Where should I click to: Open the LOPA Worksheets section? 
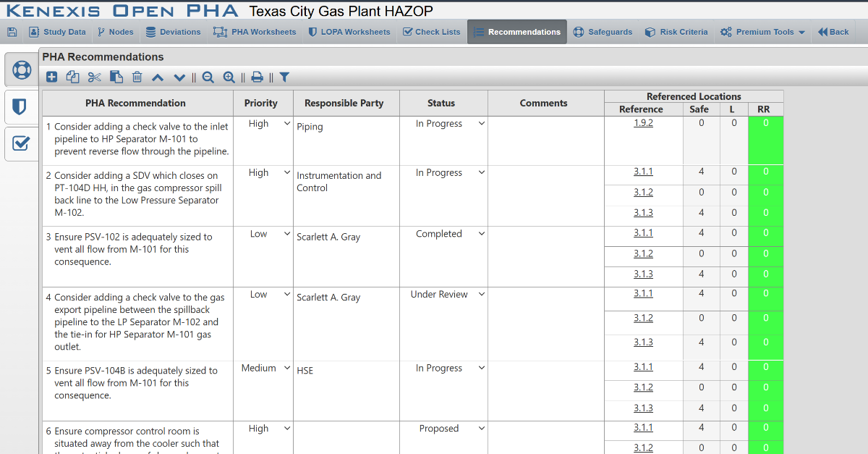click(349, 32)
